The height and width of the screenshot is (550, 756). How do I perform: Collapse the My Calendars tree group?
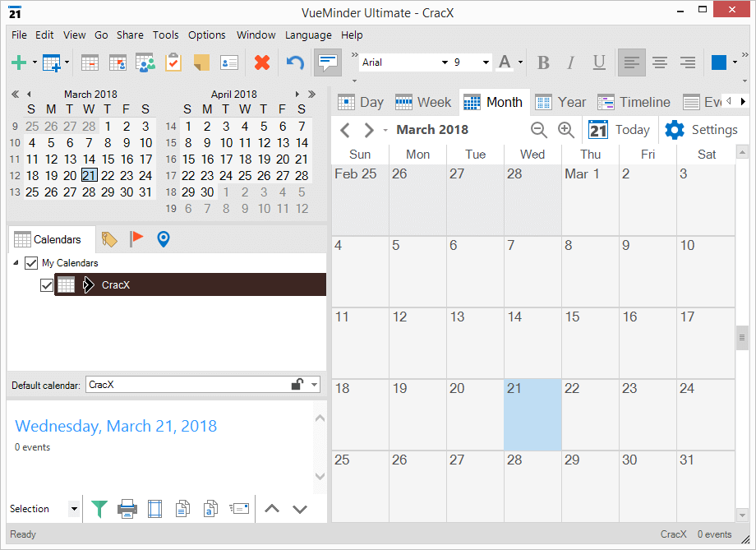coord(16,263)
